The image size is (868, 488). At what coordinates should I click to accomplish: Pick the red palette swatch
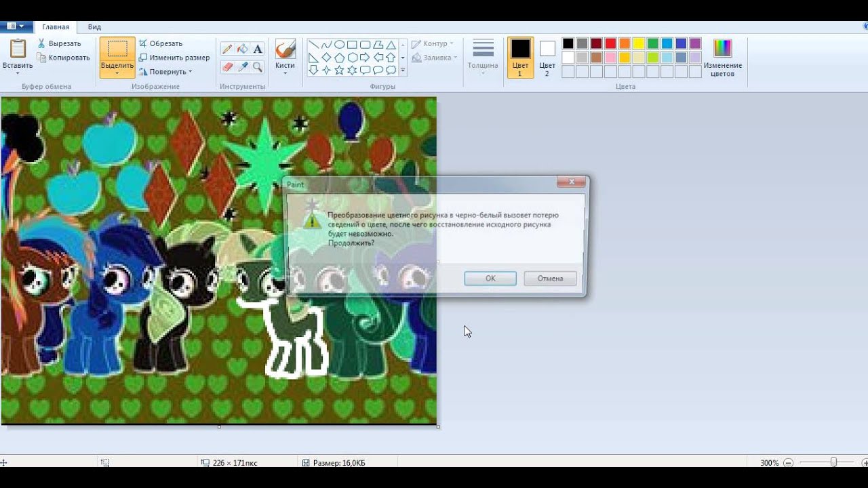pos(610,44)
